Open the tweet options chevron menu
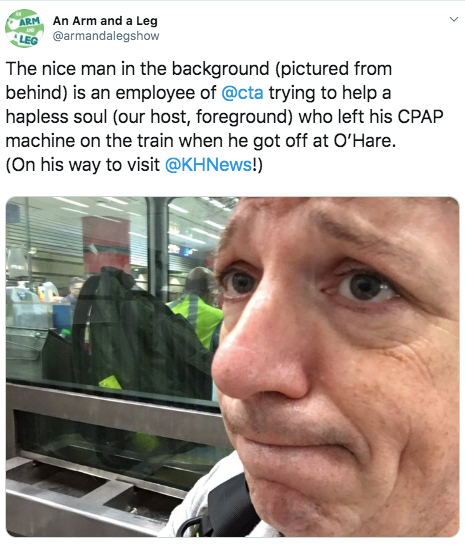The height and width of the screenshot is (545, 465). (x=454, y=19)
